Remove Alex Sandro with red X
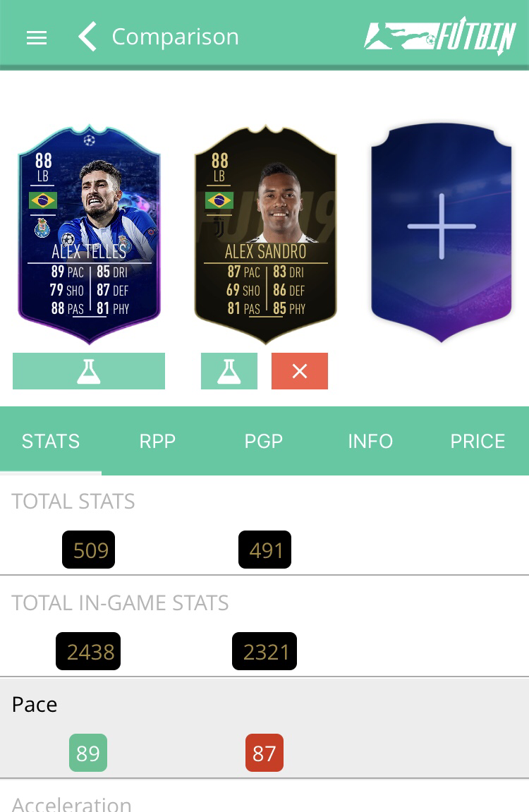 click(300, 371)
